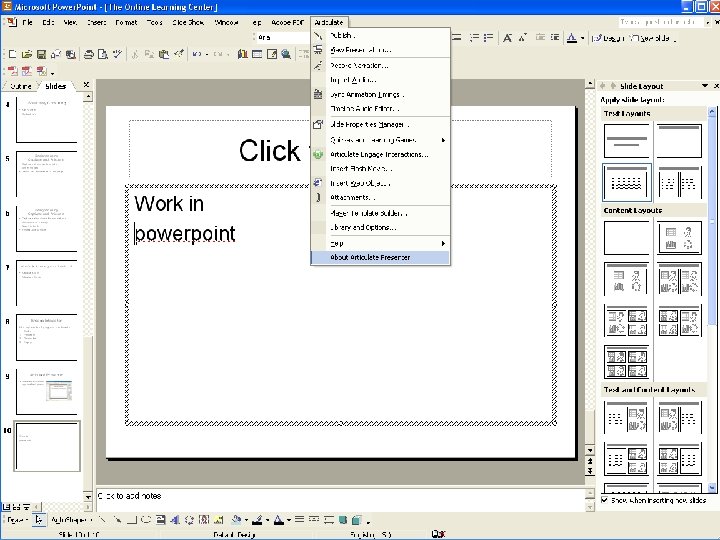Click the Insert Hyperlink globe icon
Image resolution: width=720 pixels, height=540 pixels.
pos(286,54)
